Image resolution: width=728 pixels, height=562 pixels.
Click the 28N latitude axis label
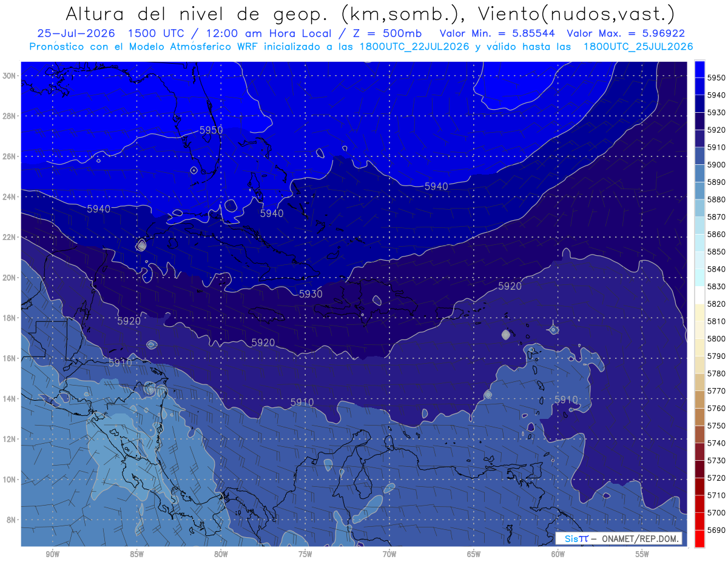[10, 116]
